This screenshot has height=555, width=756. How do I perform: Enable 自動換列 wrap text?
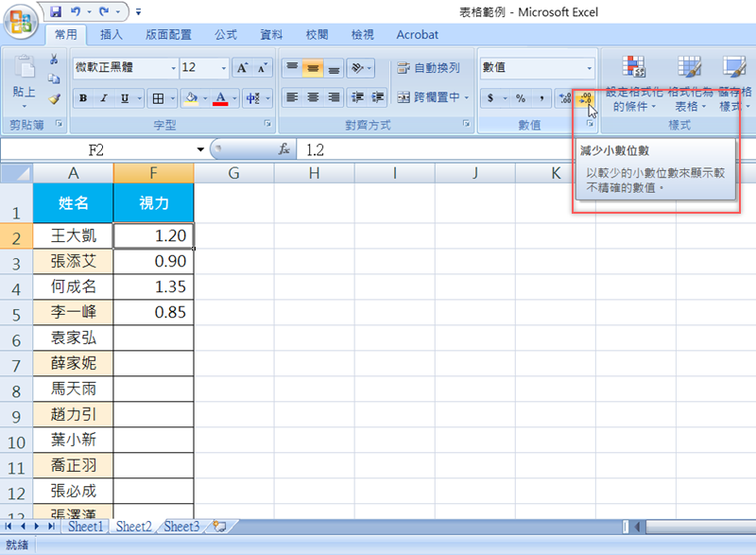(x=428, y=67)
